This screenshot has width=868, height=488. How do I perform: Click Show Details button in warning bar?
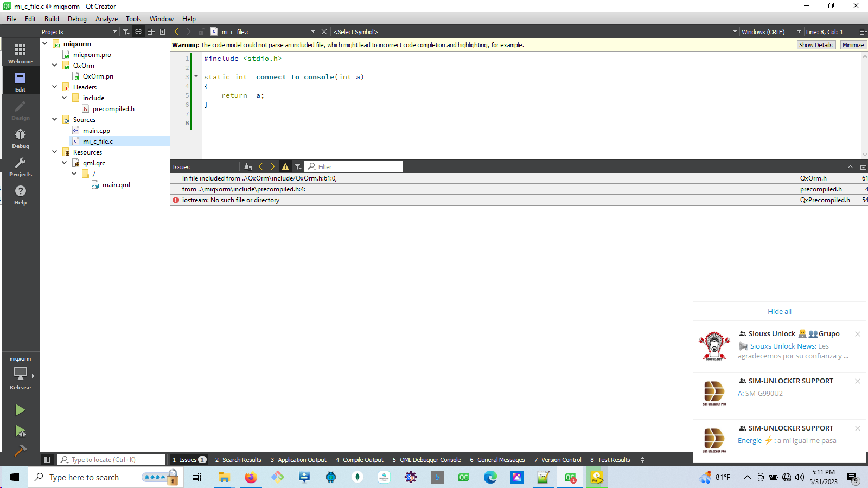[815, 45]
